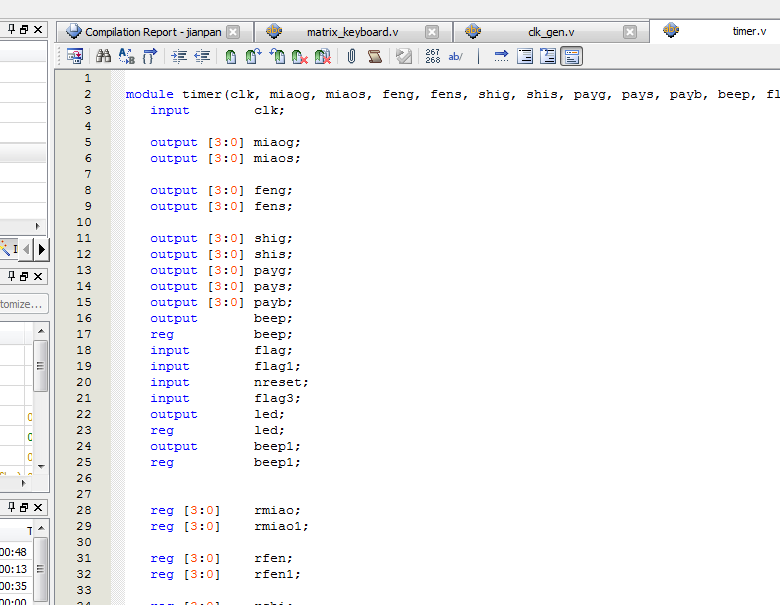Toggle the ab/ whitespace display button
Image resolution: width=780 pixels, height=605 pixels.
(456, 57)
